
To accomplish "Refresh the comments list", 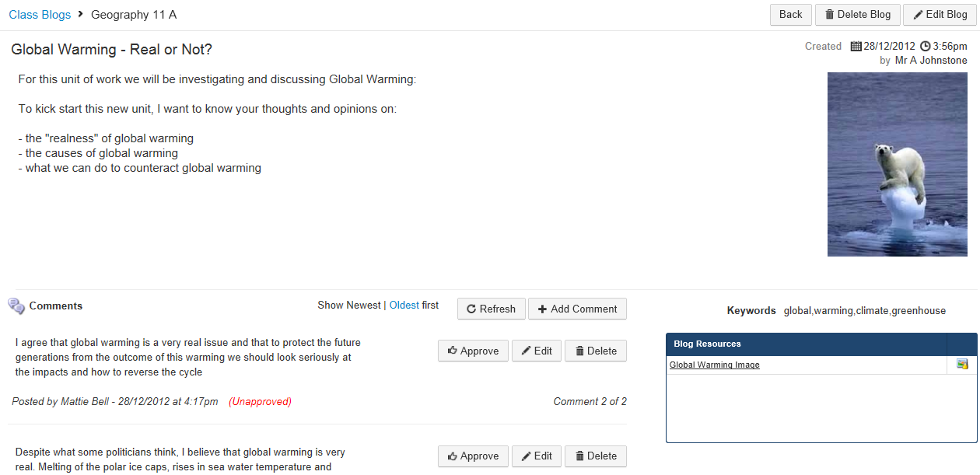I will tap(491, 309).
